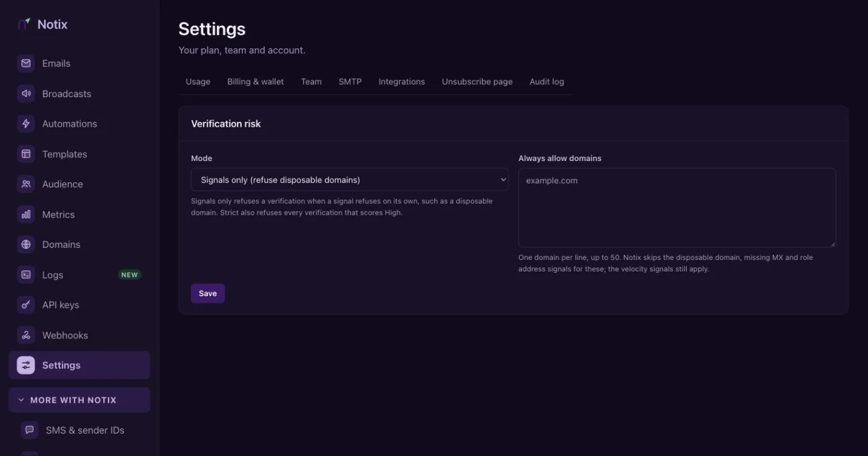
Task: Open Emails via its envelope icon
Action: pyautogui.click(x=26, y=63)
